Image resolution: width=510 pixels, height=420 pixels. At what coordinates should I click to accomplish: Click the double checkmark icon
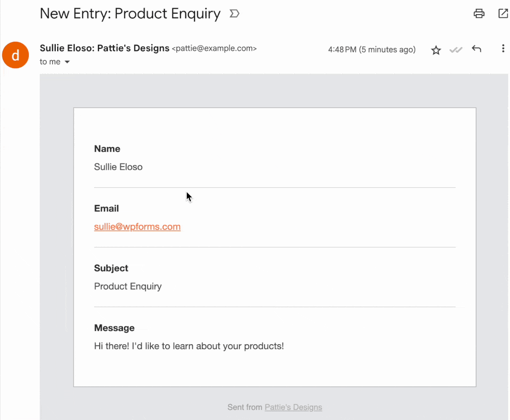click(x=456, y=49)
